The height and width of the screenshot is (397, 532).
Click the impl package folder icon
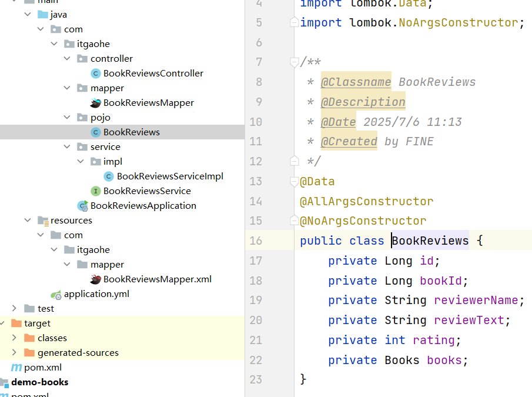tap(96, 162)
